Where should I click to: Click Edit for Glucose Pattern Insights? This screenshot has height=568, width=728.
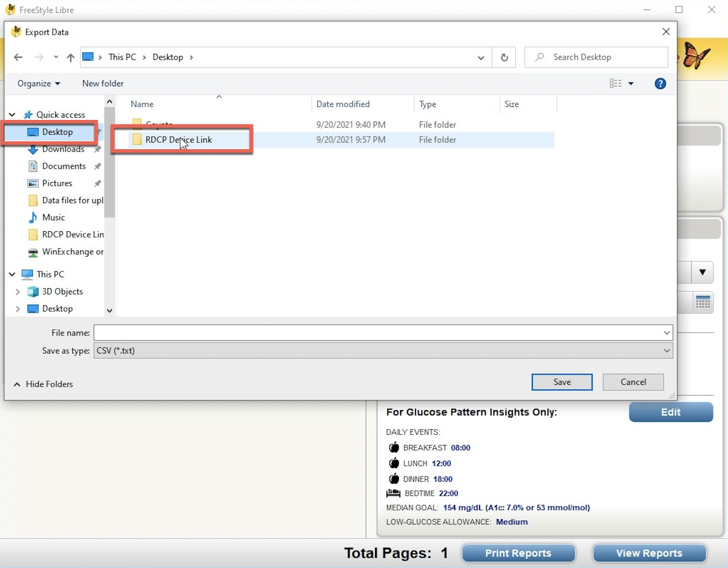tap(671, 412)
